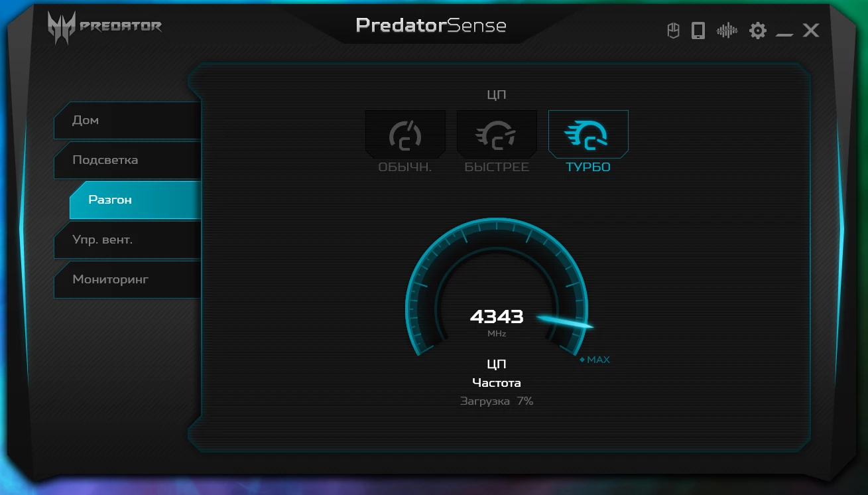Select the Разгон tab

pyautogui.click(x=135, y=200)
